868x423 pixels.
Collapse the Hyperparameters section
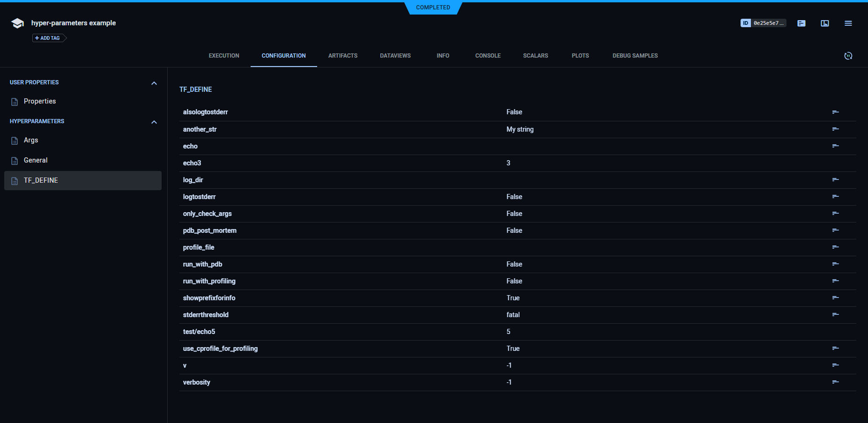pos(154,122)
